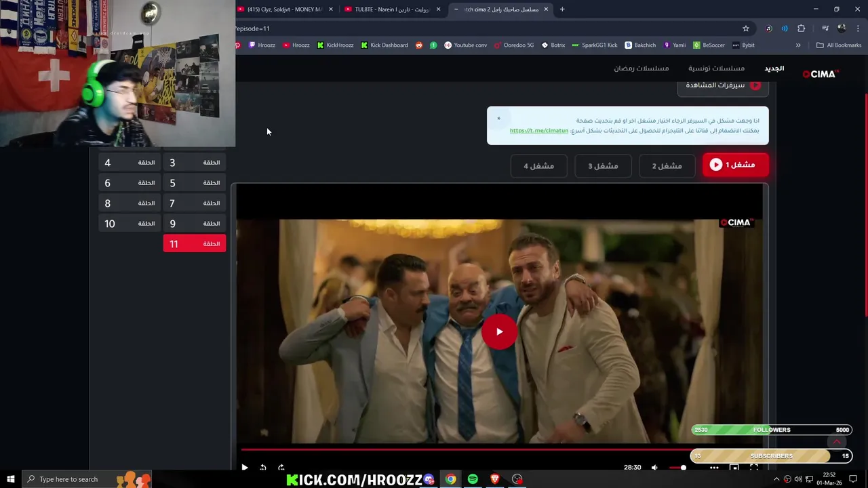Image resolution: width=868 pixels, height=488 pixels.
Task: Open the Botrix bookmark
Action: coord(553,45)
